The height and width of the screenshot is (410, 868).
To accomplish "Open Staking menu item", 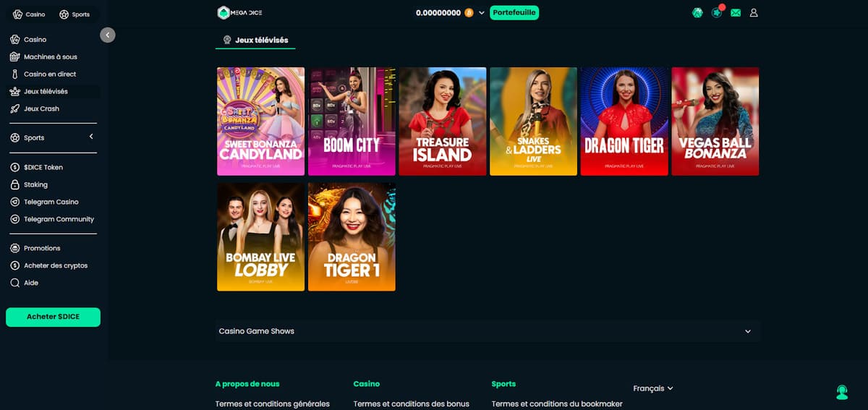I will pyautogui.click(x=35, y=185).
